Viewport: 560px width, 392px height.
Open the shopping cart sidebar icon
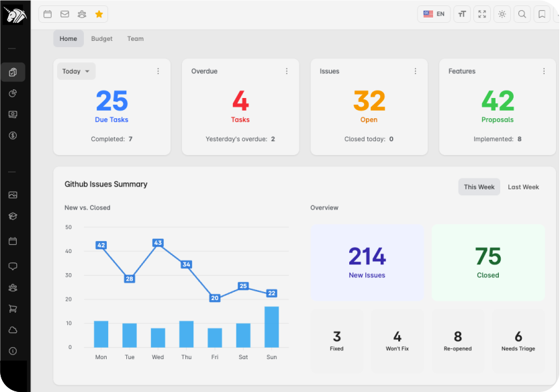click(13, 309)
